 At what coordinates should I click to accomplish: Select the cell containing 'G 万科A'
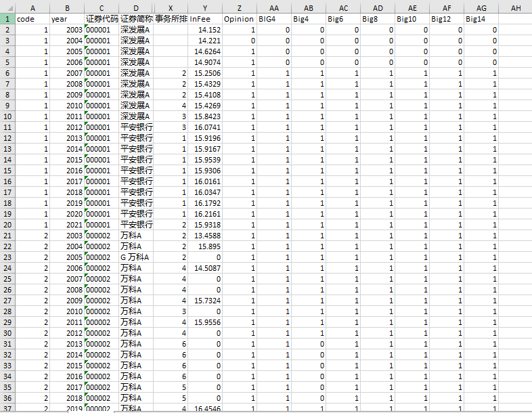136,257
